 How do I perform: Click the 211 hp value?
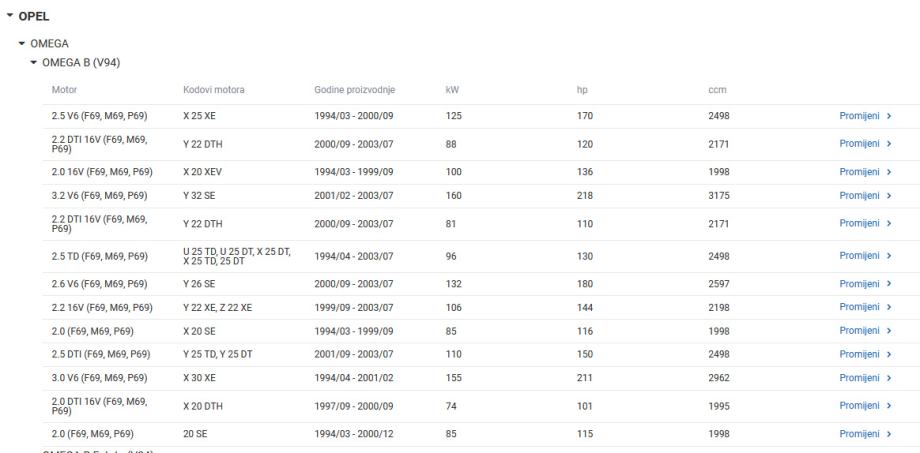585,378
